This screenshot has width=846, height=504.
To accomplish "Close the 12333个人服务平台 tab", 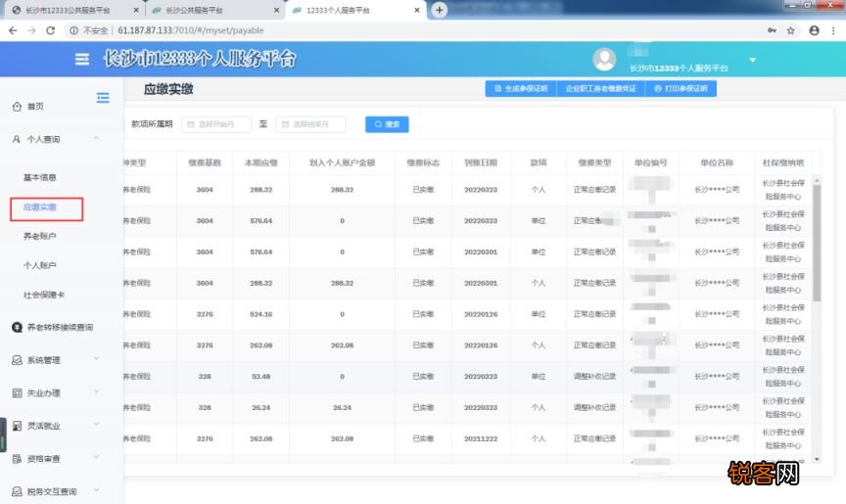I will point(417,10).
